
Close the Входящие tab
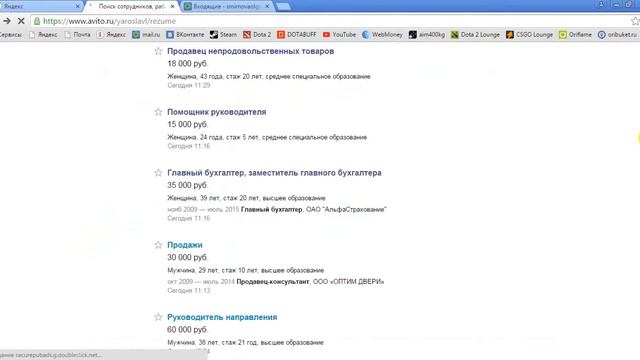click(267, 7)
